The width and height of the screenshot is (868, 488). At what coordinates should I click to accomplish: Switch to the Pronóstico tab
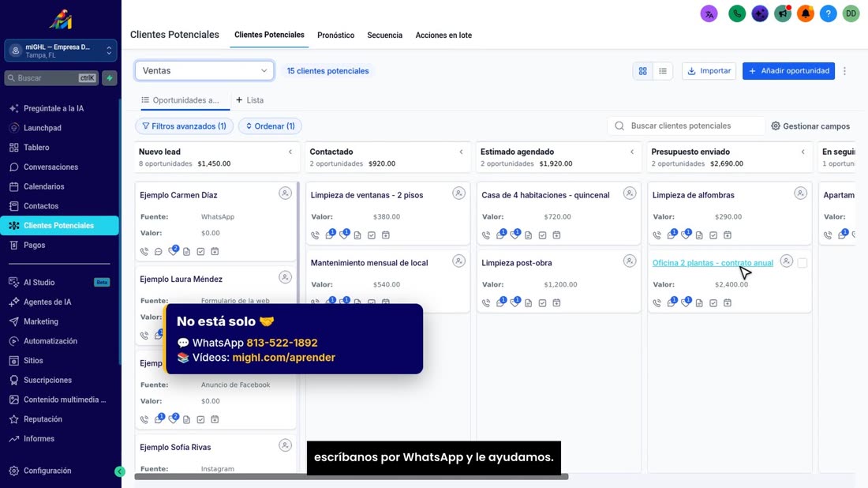tap(335, 35)
